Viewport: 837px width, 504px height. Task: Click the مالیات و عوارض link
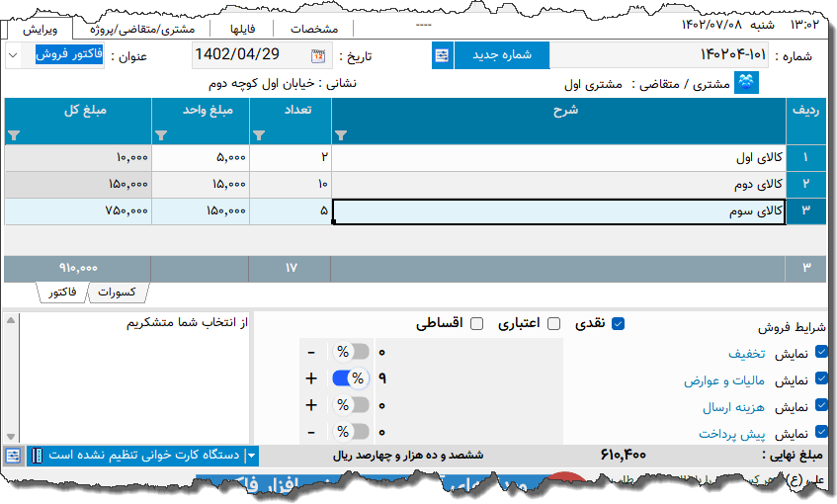(724, 380)
